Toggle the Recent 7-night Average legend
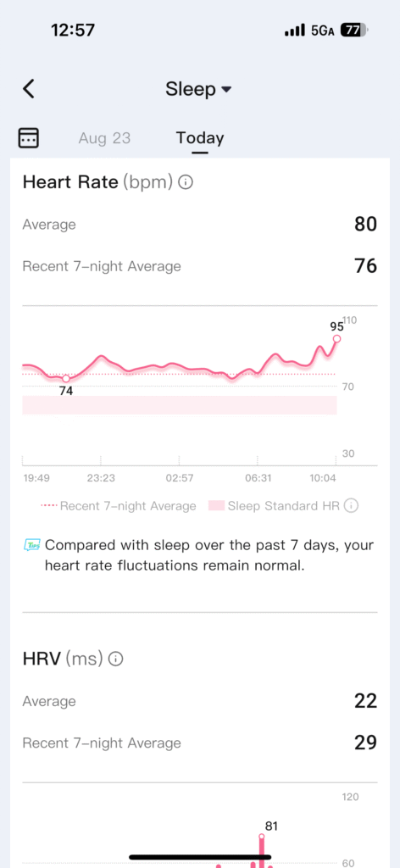The width and height of the screenshot is (400, 868). [x=119, y=506]
